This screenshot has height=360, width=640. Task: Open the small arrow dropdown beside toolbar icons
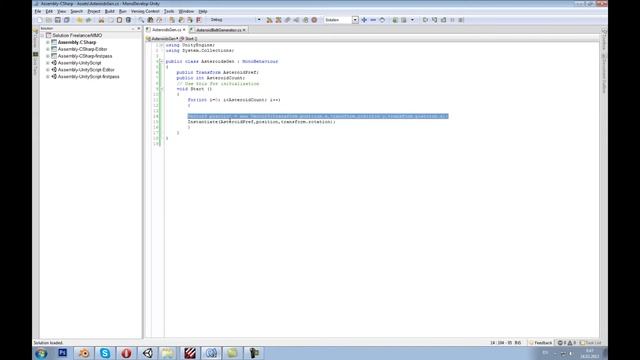coord(412,20)
